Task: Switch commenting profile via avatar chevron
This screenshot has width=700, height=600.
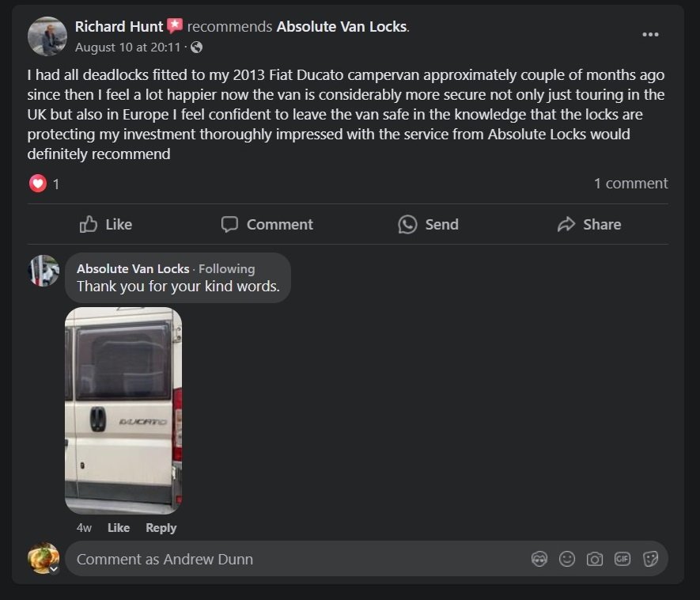Action: coord(54,568)
